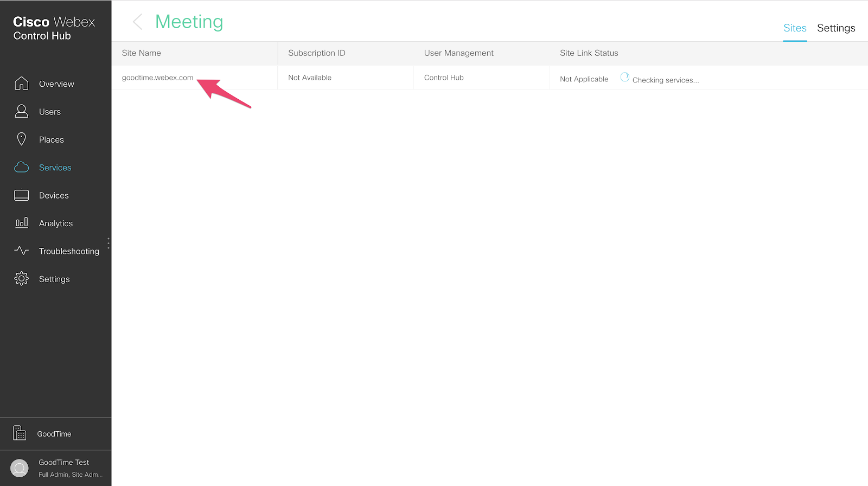The height and width of the screenshot is (486, 868).
Task: Click the Meeting page title
Action: (189, 22)
